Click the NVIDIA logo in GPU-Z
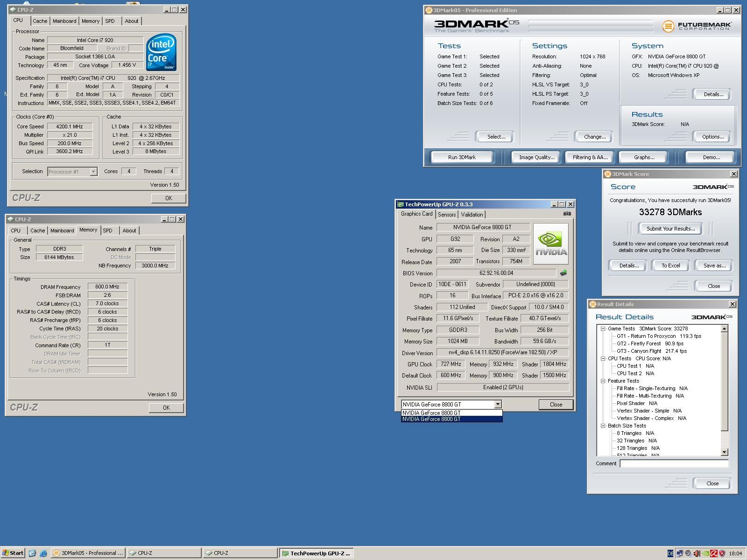Image resolution: width=747 pixels, height=560 pixels. (551, 244)
